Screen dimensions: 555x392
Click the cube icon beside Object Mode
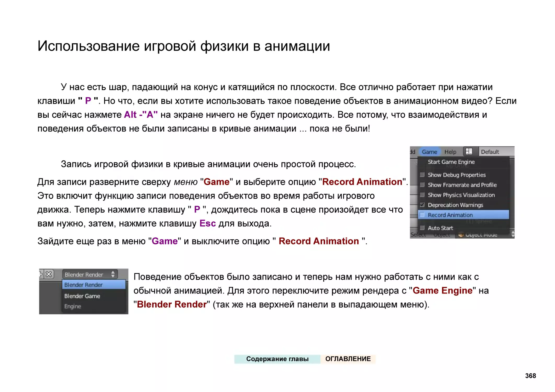click(461, 235)
